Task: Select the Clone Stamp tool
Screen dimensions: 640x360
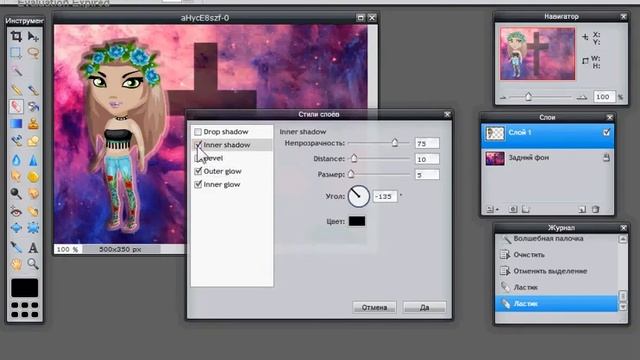Action: [x=33, y=123]
